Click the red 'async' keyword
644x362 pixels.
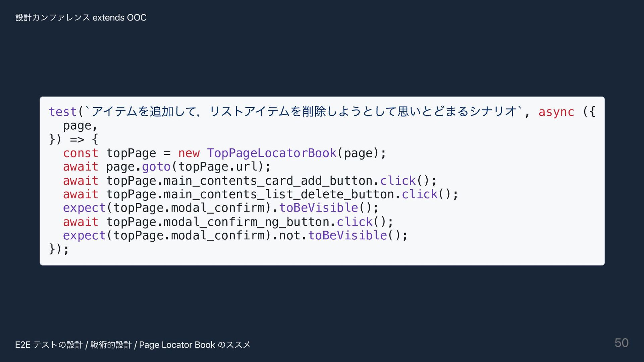pos(556,112)
